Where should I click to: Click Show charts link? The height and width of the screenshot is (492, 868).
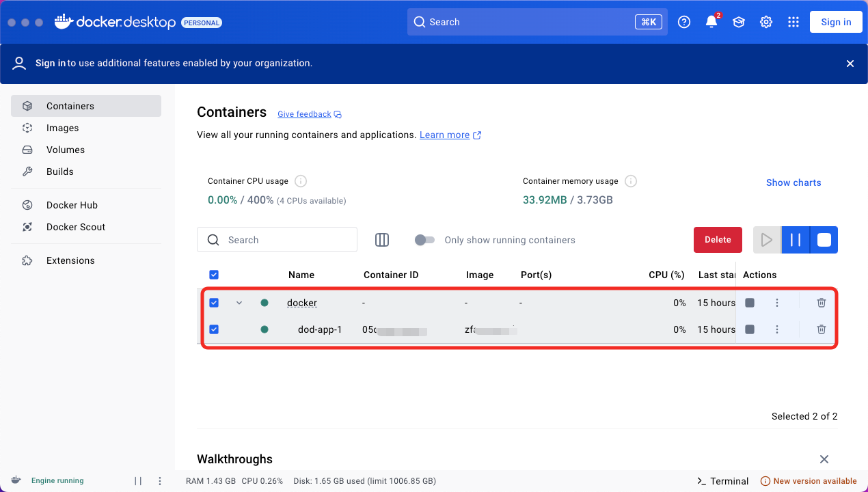pos(794,182)
